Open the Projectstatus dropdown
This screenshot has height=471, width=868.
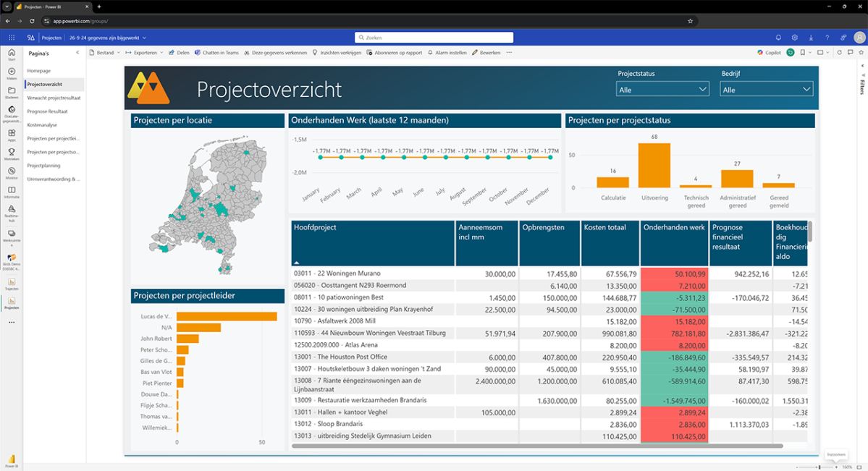pyautogui.click(x=662, y=89)
